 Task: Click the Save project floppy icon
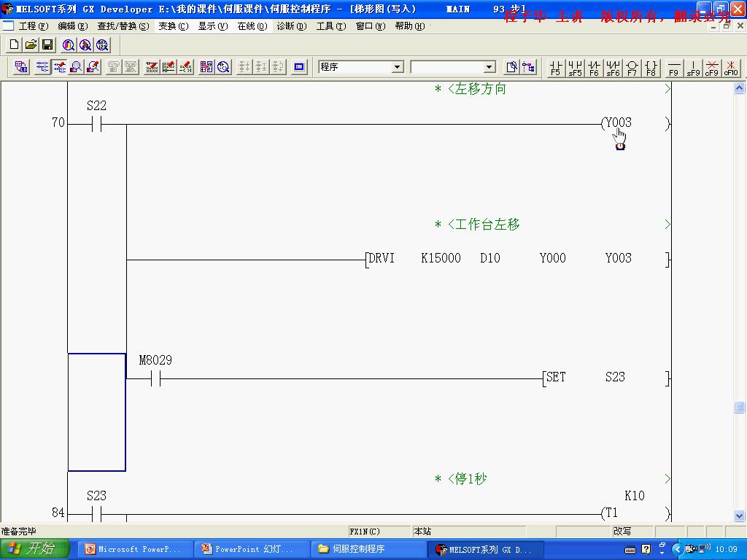point(47,45)
